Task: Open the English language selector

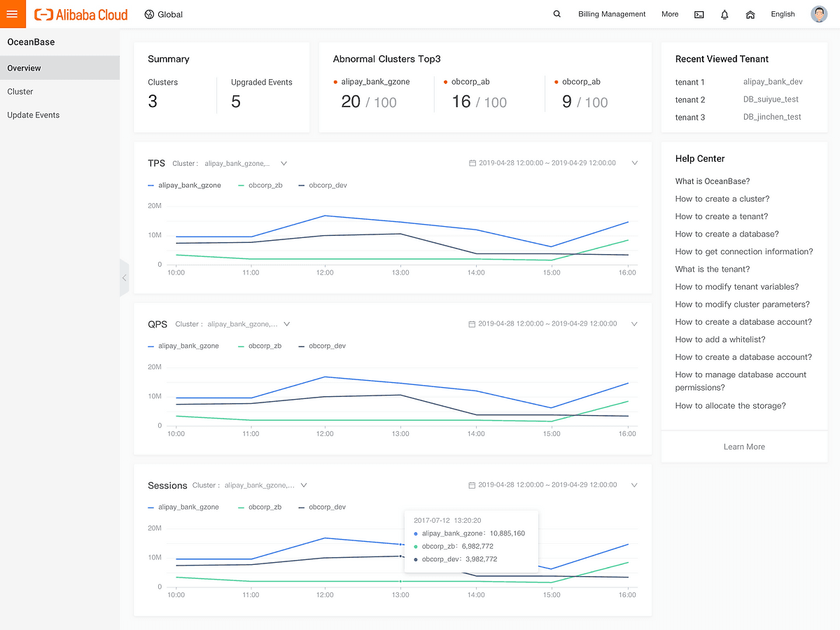Action: click(x=783, y=14)
